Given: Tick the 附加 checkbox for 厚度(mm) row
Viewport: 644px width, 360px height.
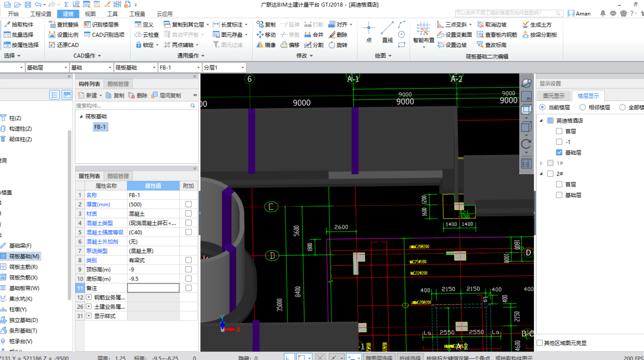Looking at the screenshot, I should point(188,204).
